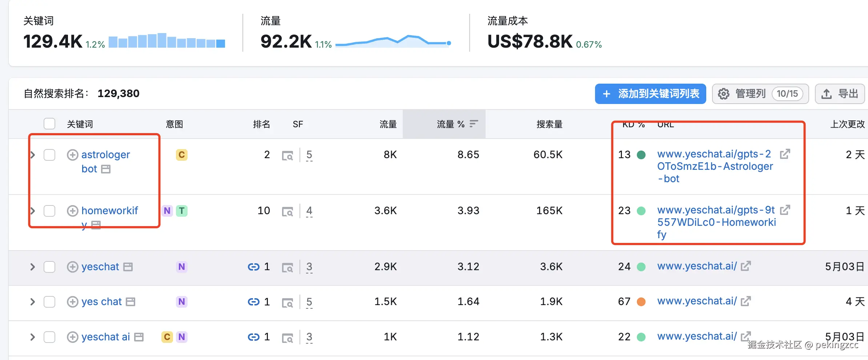Sort by 搜索量 column header
Screen dimensions: 868x360
point(549,124)
